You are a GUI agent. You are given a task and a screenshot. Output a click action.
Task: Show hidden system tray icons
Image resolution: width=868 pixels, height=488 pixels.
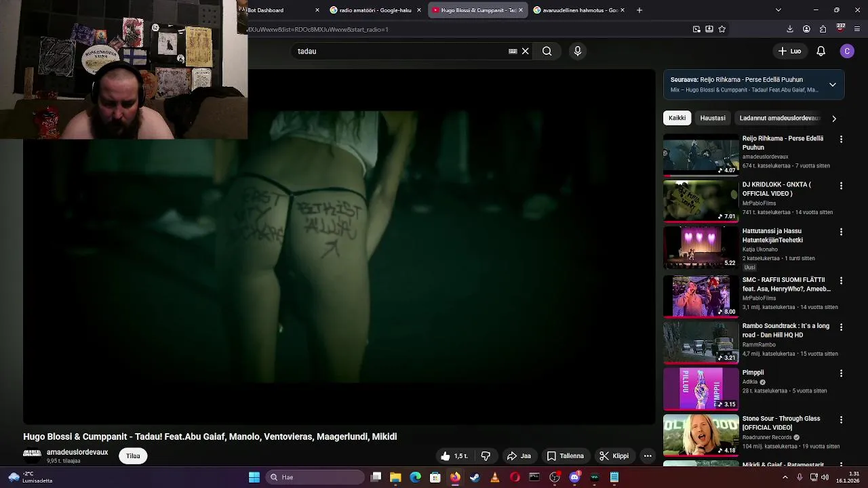785,477
